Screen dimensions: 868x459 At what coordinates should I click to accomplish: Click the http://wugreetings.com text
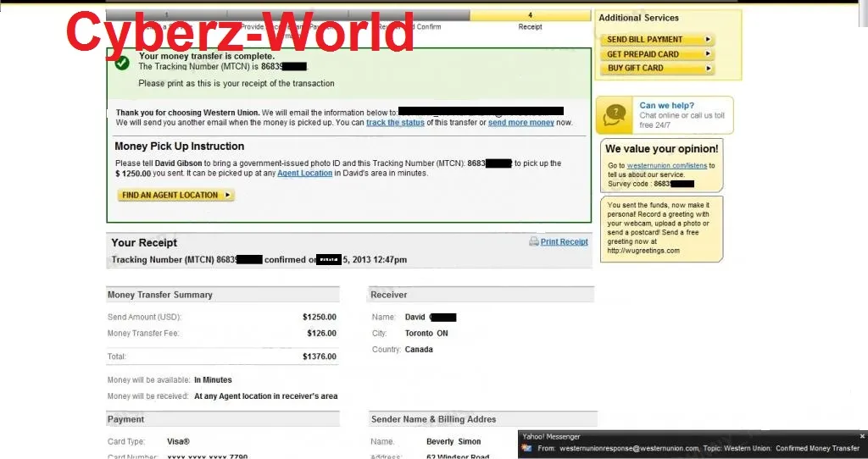643,251
